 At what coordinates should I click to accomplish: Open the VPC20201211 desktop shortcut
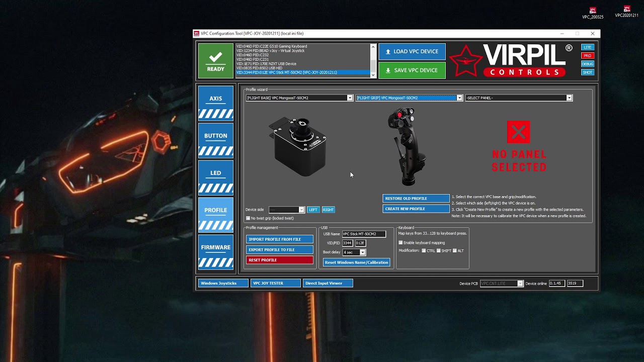tap(626, 12)
